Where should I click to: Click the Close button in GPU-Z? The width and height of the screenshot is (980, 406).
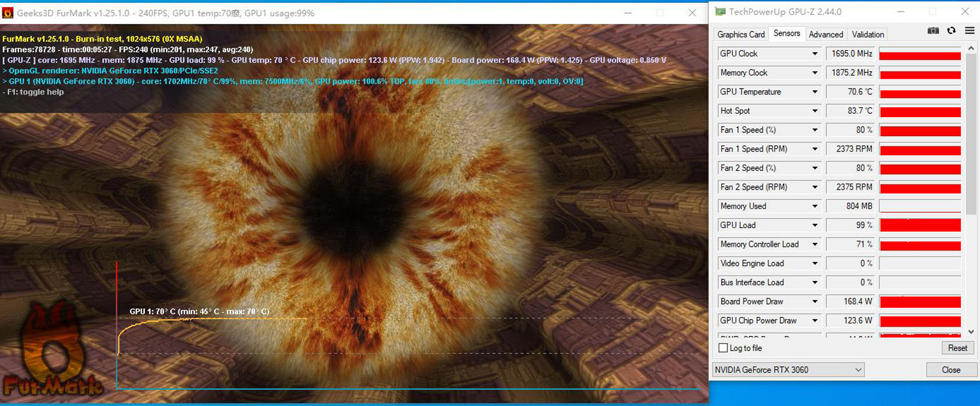(951, 370)
